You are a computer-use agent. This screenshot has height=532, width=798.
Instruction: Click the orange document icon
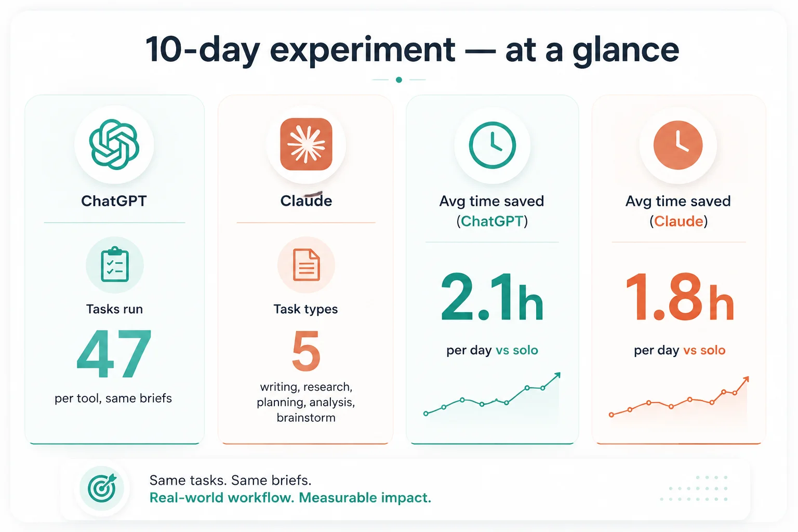307,265
